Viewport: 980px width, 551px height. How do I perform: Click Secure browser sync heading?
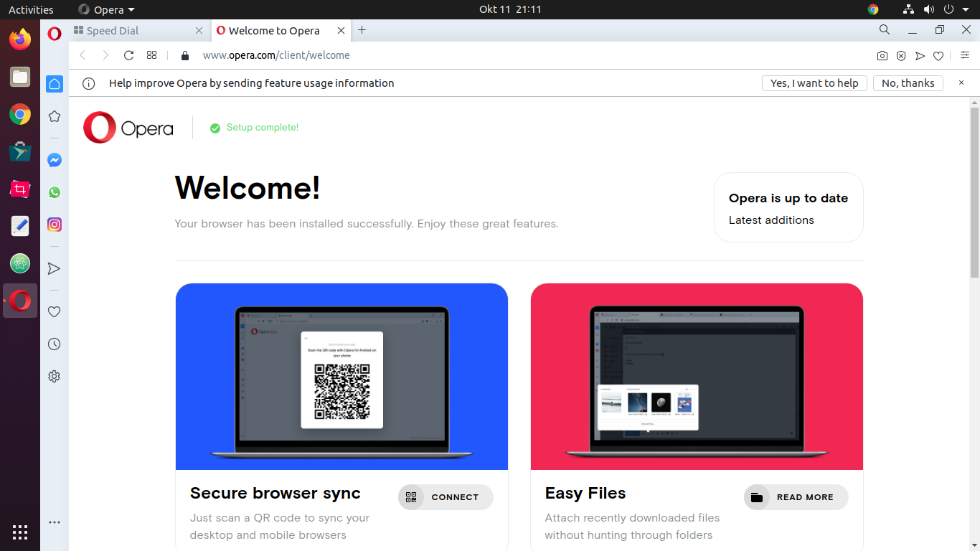point(275,493)
